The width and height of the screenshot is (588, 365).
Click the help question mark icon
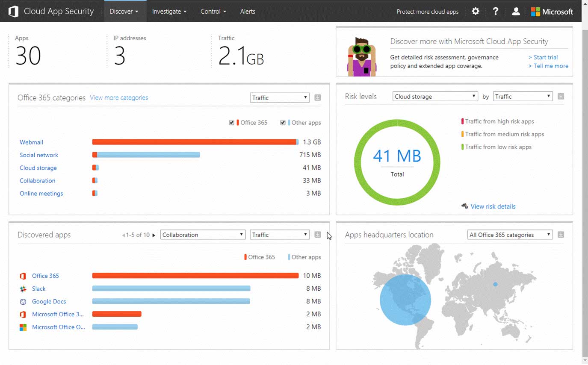[496, 12]
